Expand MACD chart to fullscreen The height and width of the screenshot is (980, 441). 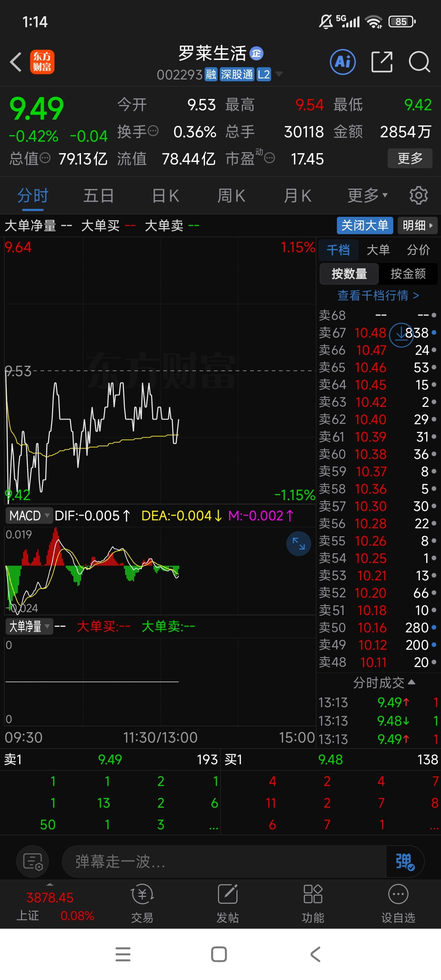point(299,543)
